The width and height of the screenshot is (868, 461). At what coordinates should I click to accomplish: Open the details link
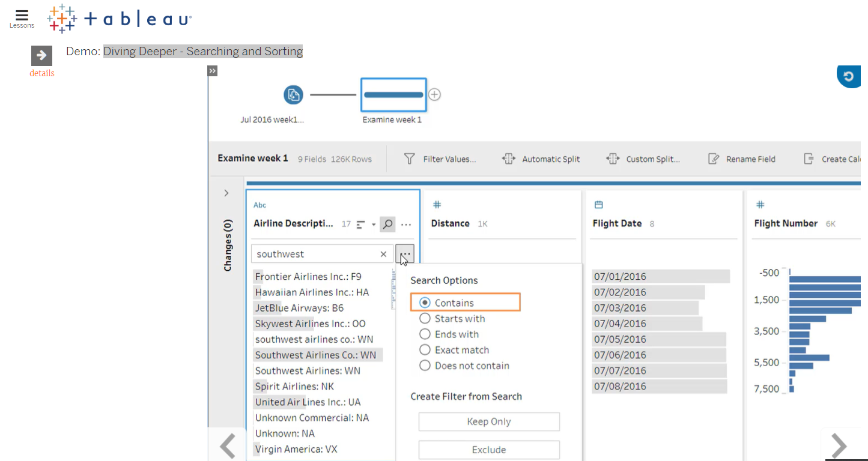pos(41,73)
